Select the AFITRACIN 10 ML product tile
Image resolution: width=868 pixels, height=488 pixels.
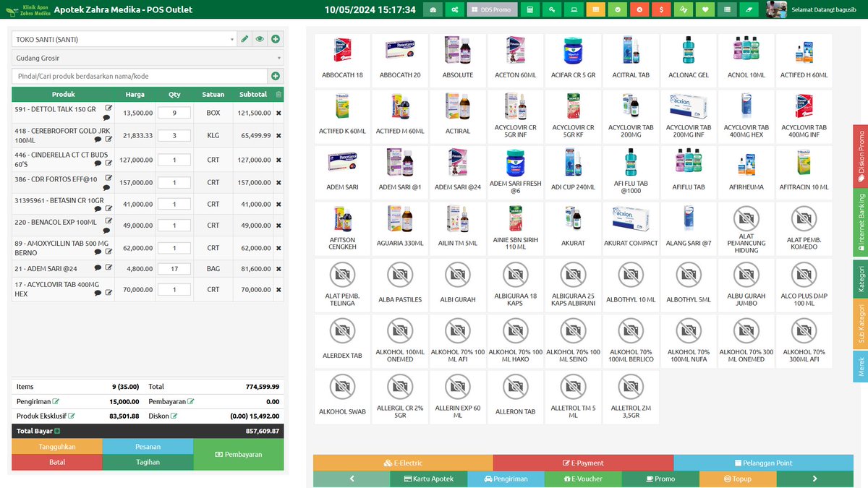click(804, 171)
